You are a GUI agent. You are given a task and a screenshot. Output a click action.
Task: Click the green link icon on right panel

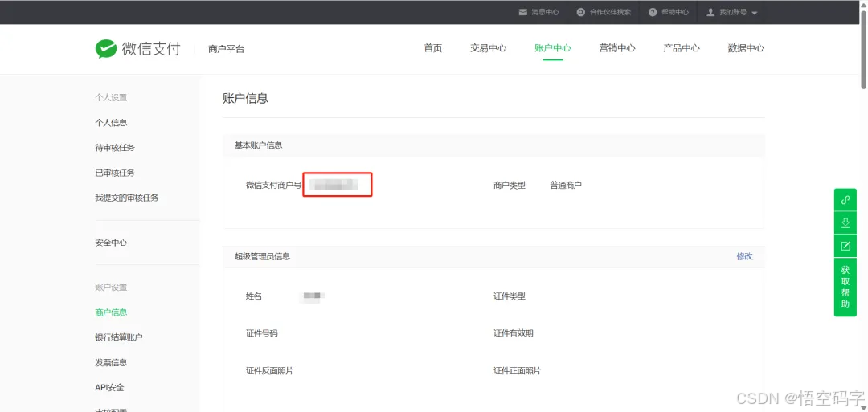tap(845, 200)
